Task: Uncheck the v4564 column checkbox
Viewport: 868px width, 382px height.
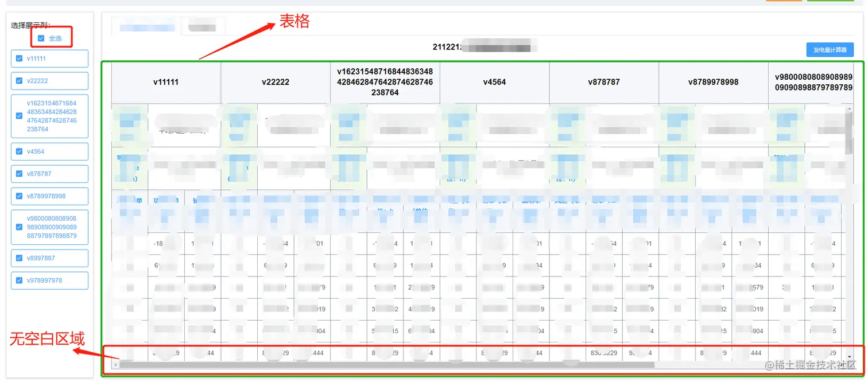Action: click(x=20, y=151)
